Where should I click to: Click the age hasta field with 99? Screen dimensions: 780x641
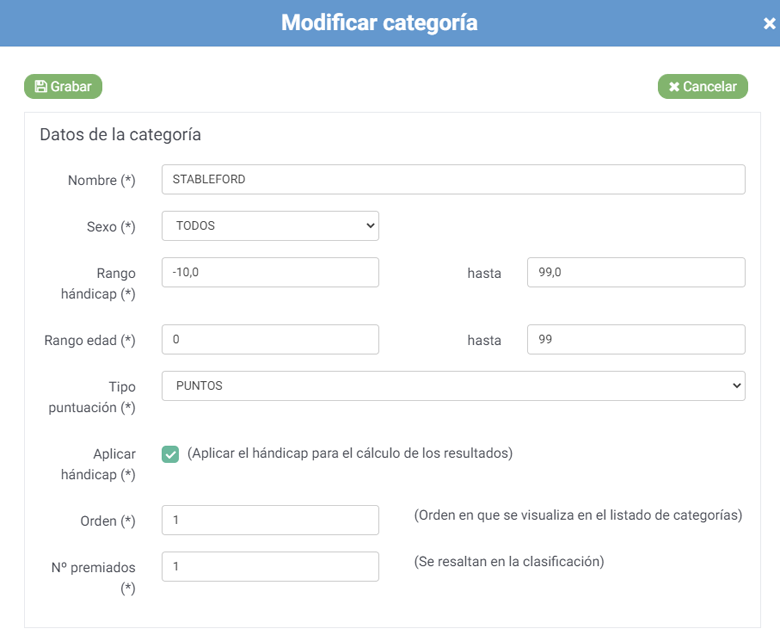636,339
